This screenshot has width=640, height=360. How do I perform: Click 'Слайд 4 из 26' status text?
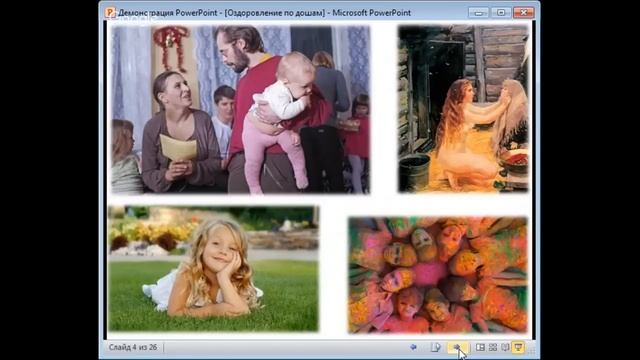(133, 347)
